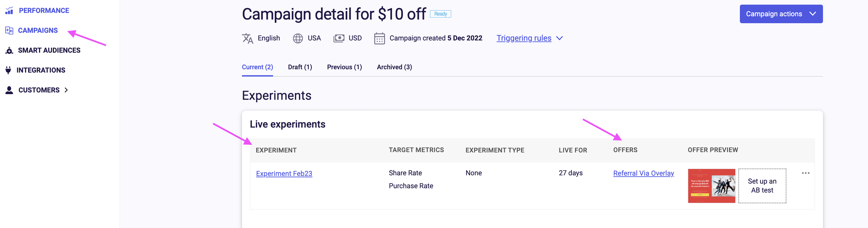Click Set up an AB test box
Image resolution: width=868 pixels, height=228 pixels.
[x=762, y=186]
